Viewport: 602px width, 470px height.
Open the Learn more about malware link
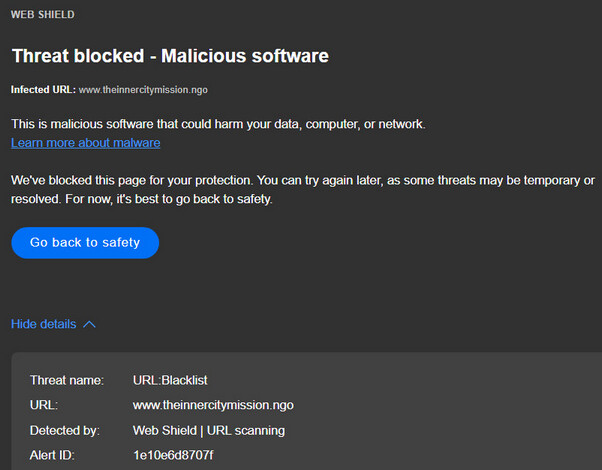85,143
